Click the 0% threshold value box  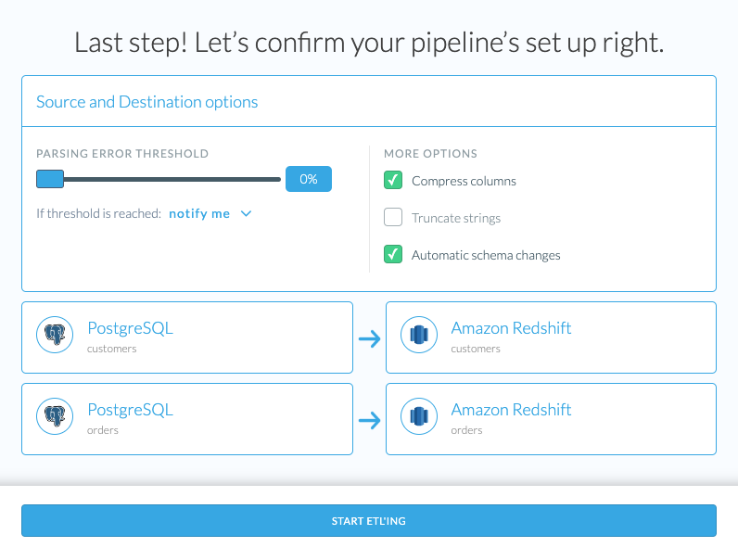tap(309, 179)
